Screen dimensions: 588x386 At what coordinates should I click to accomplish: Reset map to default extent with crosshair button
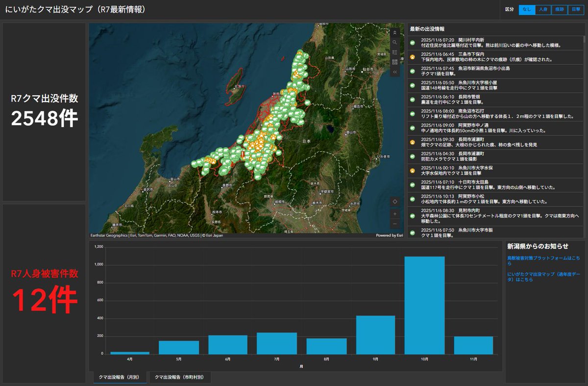pyautogui.click(x=395, y=201)
